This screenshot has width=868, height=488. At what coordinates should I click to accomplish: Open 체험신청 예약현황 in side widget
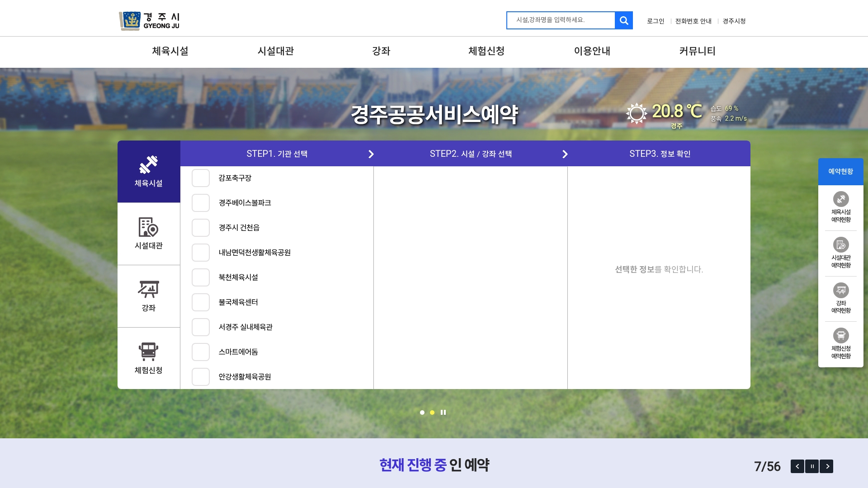click(841, 344)
